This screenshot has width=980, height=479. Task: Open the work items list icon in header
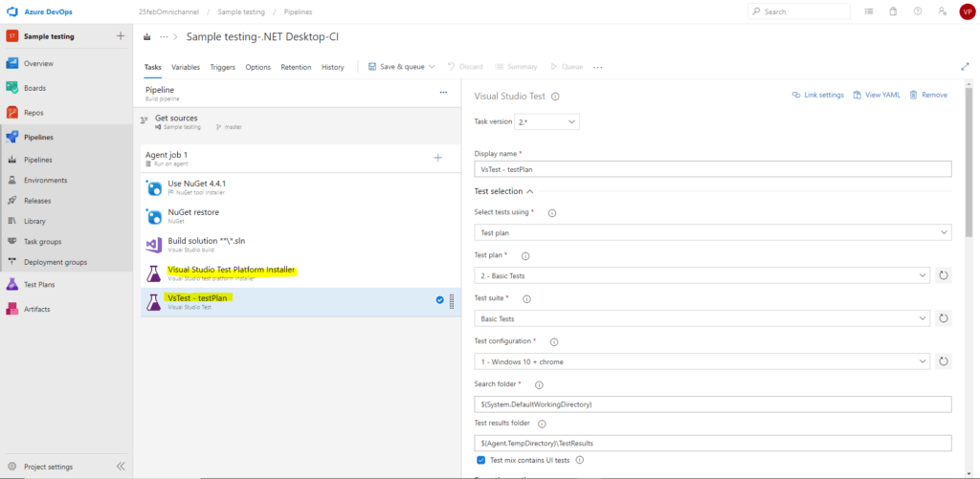869,11
